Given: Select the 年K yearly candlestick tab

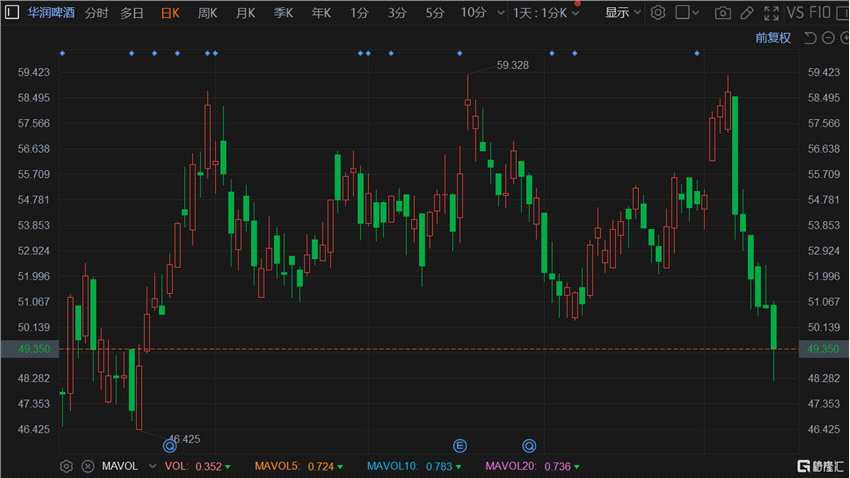Looking at the screenshot, I should [321, 13].
